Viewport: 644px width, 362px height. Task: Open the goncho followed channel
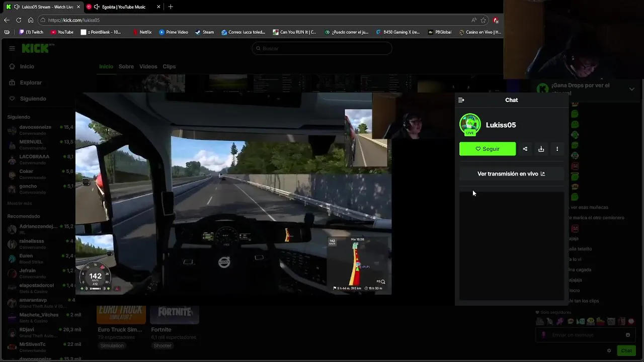(40, 189)
